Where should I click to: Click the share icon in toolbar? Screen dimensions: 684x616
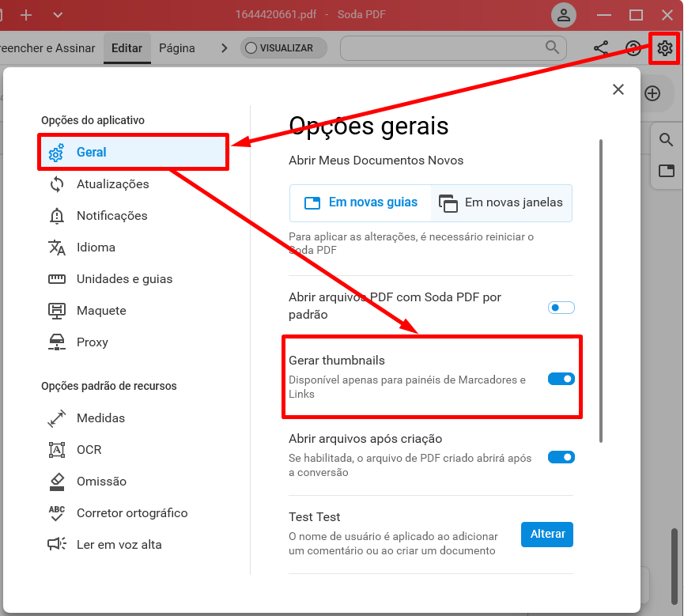[x=601, y=48]
